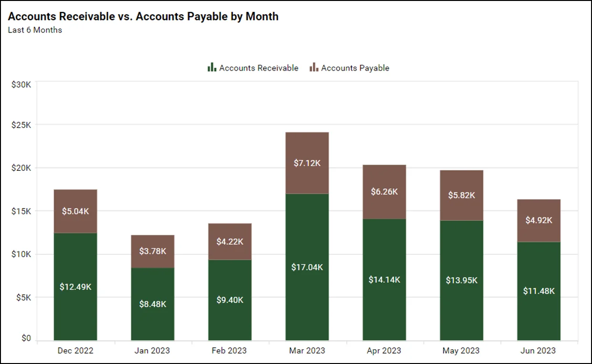Select the Jun 2023 $4.92K payable segment
Image resolution: width=592 pixels, height=364 pixels.
pos(539,220)
